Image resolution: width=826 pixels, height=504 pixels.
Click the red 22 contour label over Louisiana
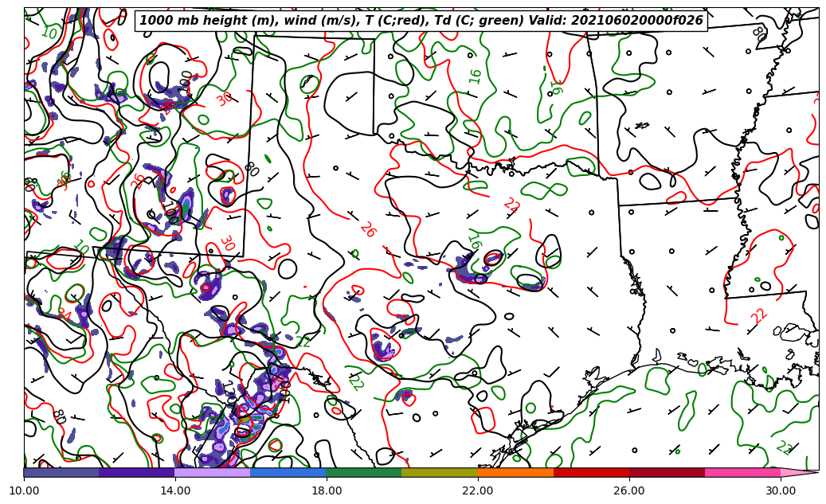point(758,316)
